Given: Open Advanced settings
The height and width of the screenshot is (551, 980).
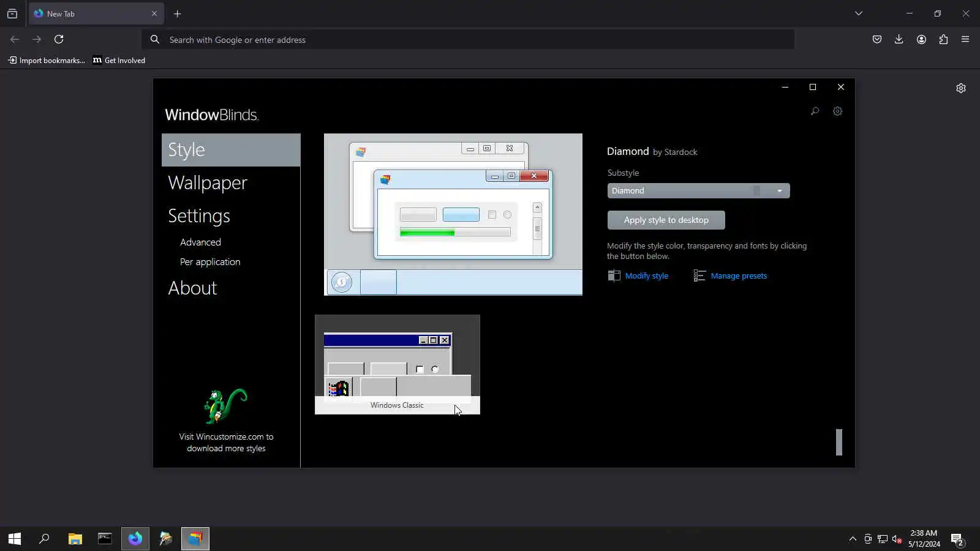Looking at the screenshot, I should [x=200, y=242].
